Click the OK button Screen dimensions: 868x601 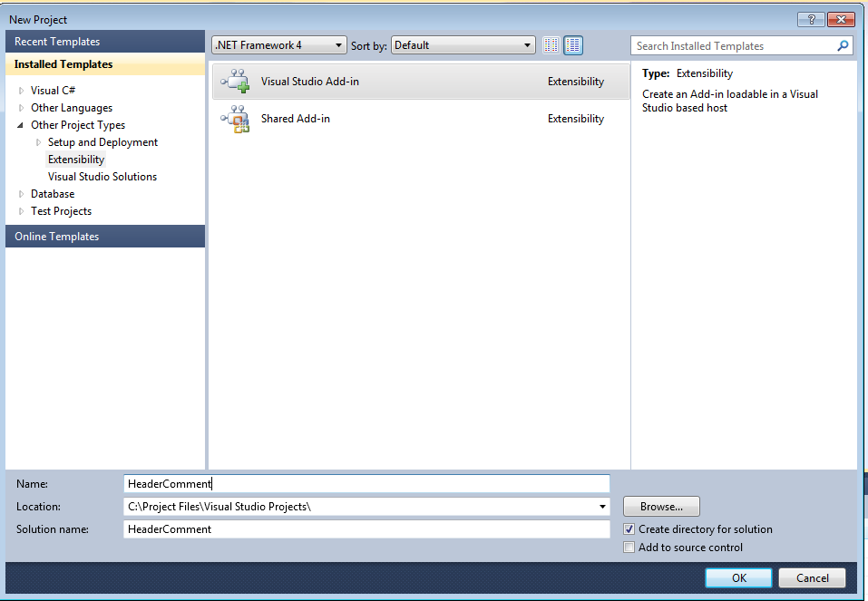pyautogui.click(x=738, y=577)
